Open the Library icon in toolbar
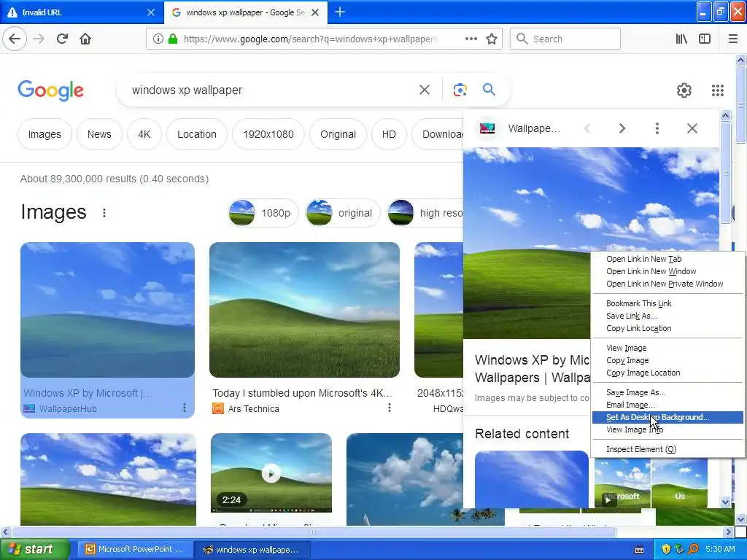 681,39
